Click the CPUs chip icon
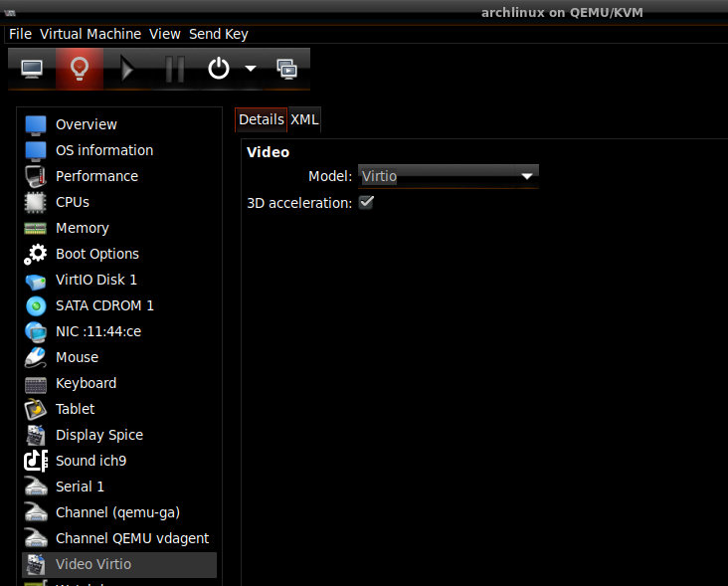 (x=36, y=202)
